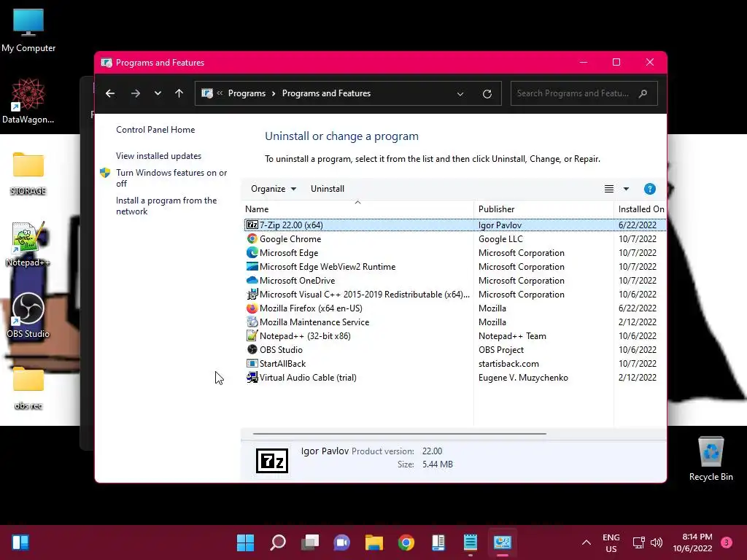Expand the breadcrumb overflow chevrons

click(220, 93)
